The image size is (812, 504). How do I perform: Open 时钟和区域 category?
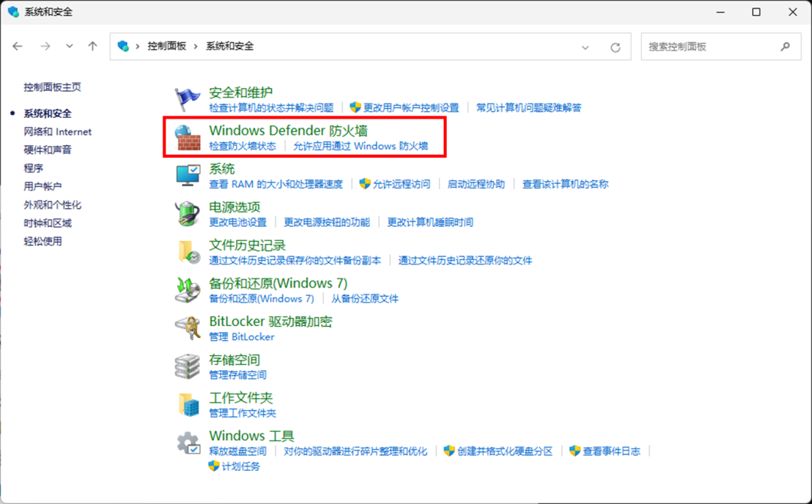[47, 223]
